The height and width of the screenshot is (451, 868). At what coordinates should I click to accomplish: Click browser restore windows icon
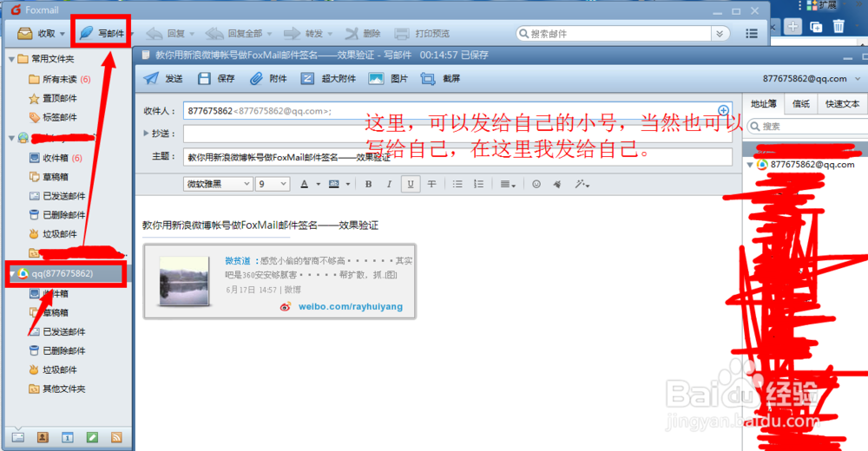815,27
